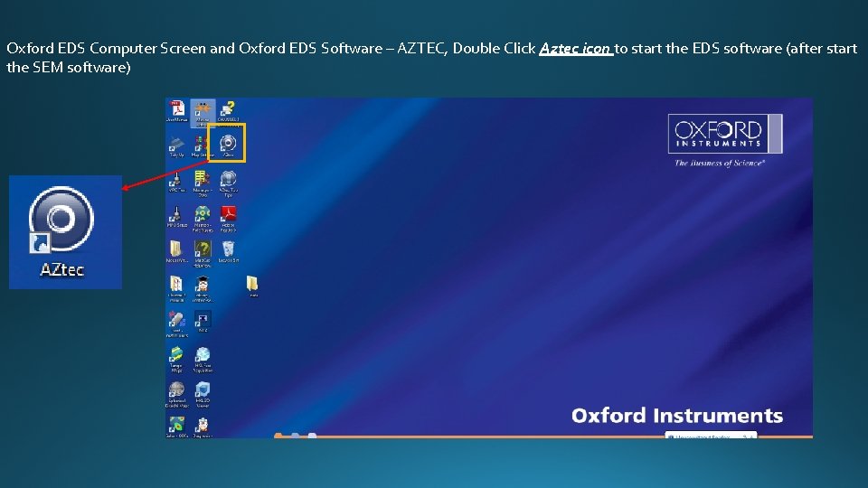Launch the Salsa ODFs shortcut
The width and height of the screenshot is (868, 488).
(x=177, y=427)
